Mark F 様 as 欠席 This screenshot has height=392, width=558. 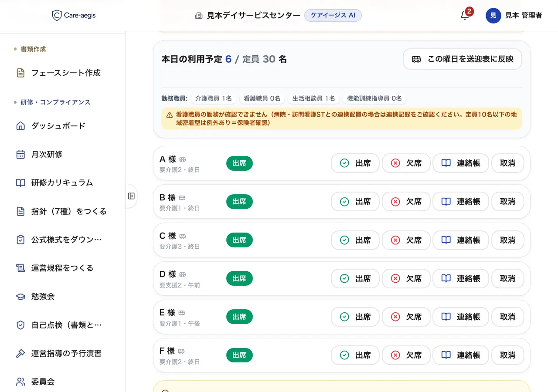406,355
